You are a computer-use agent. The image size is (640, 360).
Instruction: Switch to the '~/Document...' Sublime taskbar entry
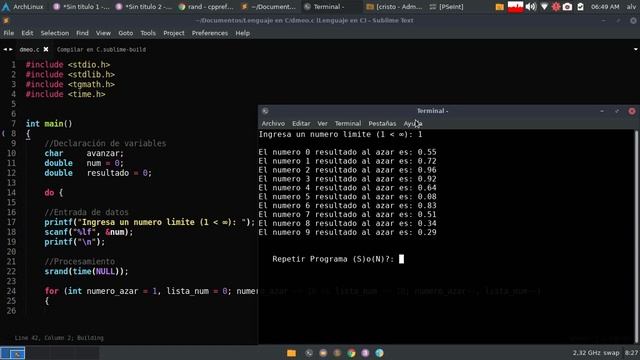point(269,7)
